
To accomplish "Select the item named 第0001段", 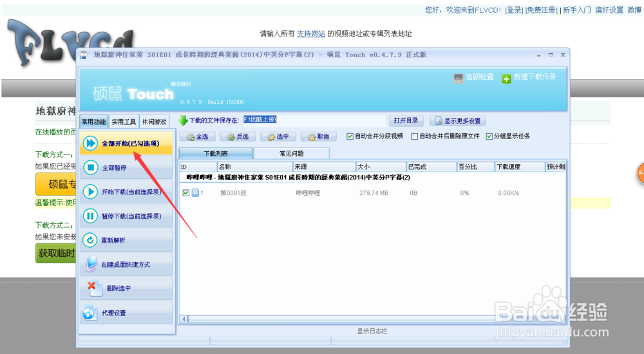I will pos(233,193).
